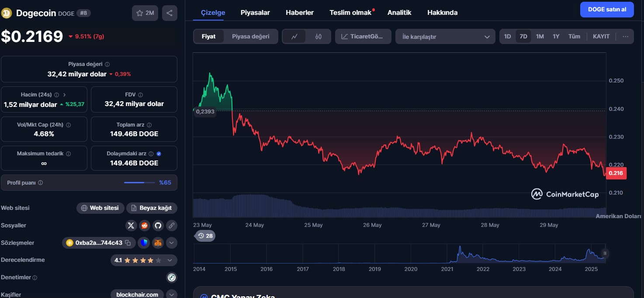Select the Piyasa değeri chart toggle
The height and width of the screenshot is (298, 644).
[x=251, y=37]
